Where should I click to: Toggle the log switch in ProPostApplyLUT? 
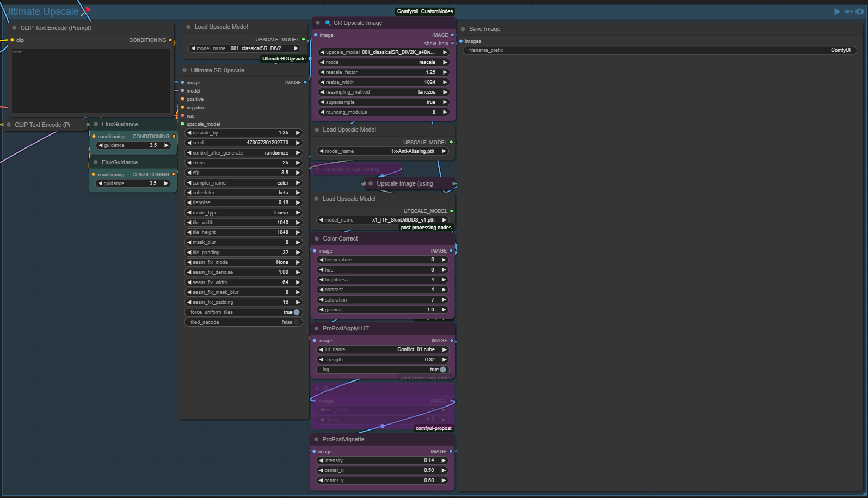(442, 370)
